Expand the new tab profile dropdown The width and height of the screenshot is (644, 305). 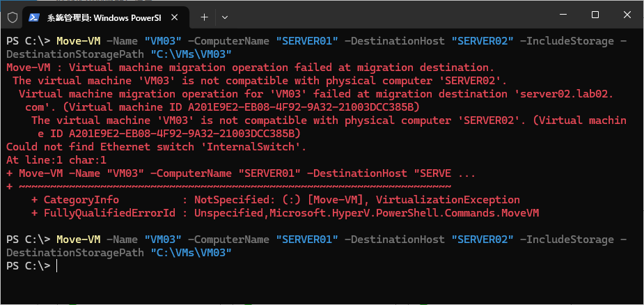click(224, 15)
